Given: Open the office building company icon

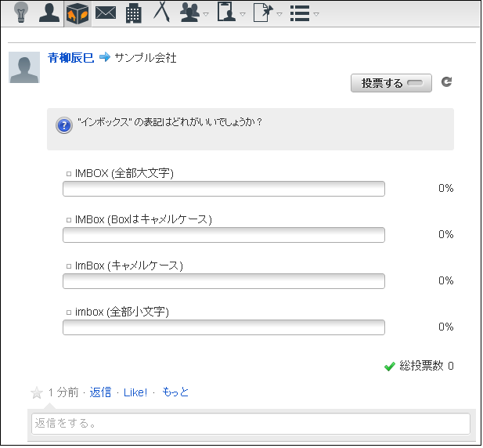Looking at the screenshot, I should [x=134, y=14].
